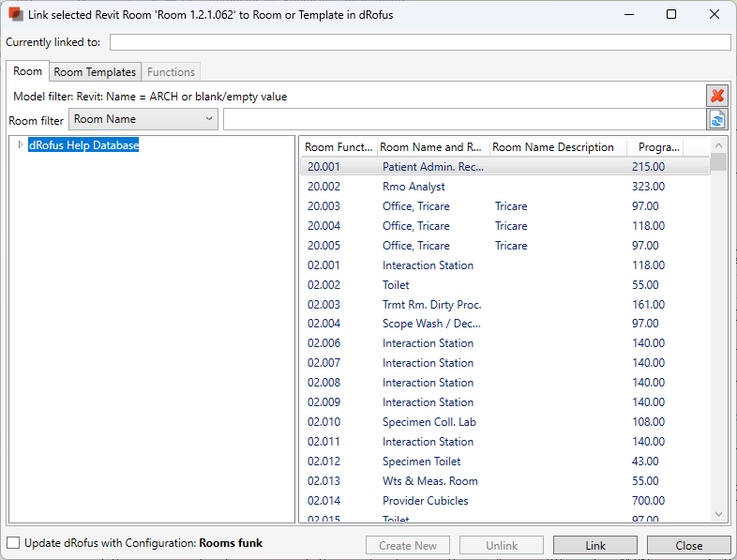Viewport: 737px width, 560px height.
Task: Maximize the dialog window
Action: (671, 14)
